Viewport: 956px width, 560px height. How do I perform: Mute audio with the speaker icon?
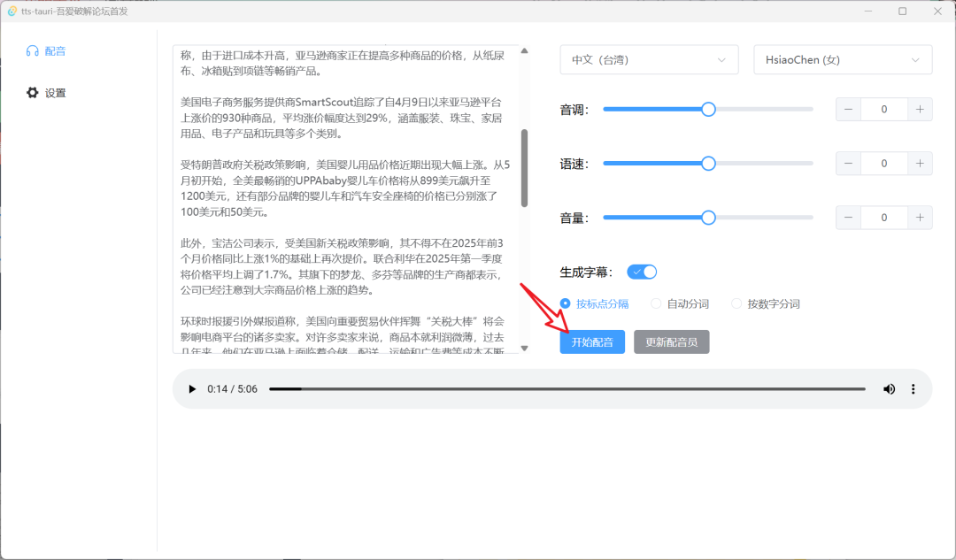[889, 388]
